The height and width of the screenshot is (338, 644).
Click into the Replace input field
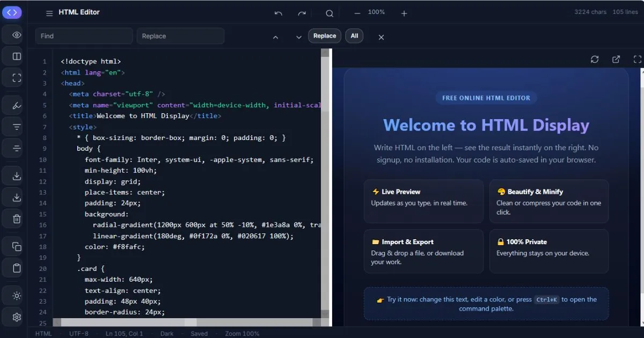180,36
